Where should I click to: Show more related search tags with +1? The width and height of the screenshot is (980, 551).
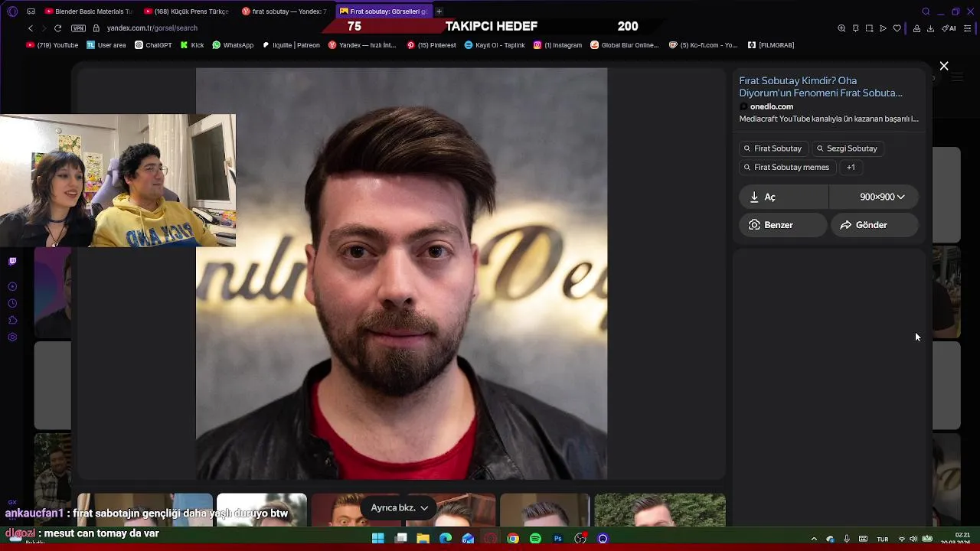pyautogui.click(x=851, y=167)
